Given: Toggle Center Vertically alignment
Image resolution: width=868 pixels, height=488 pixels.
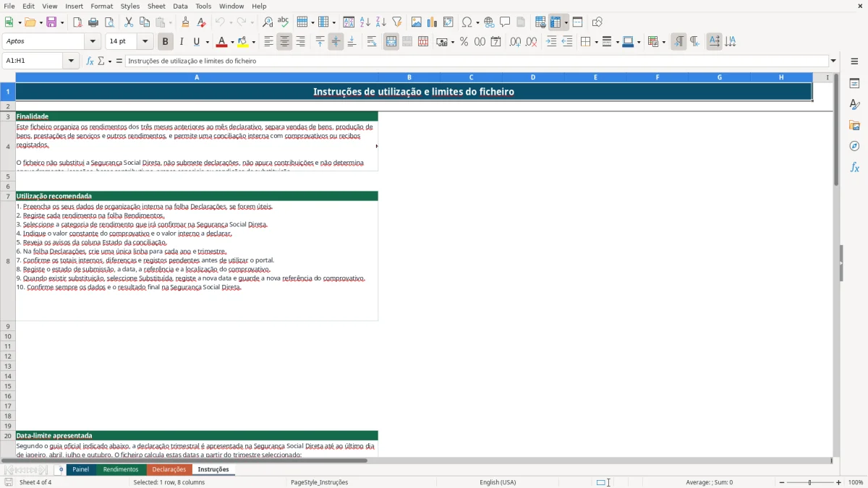Looking at the screenshot, I should click(x=336, y=42).
